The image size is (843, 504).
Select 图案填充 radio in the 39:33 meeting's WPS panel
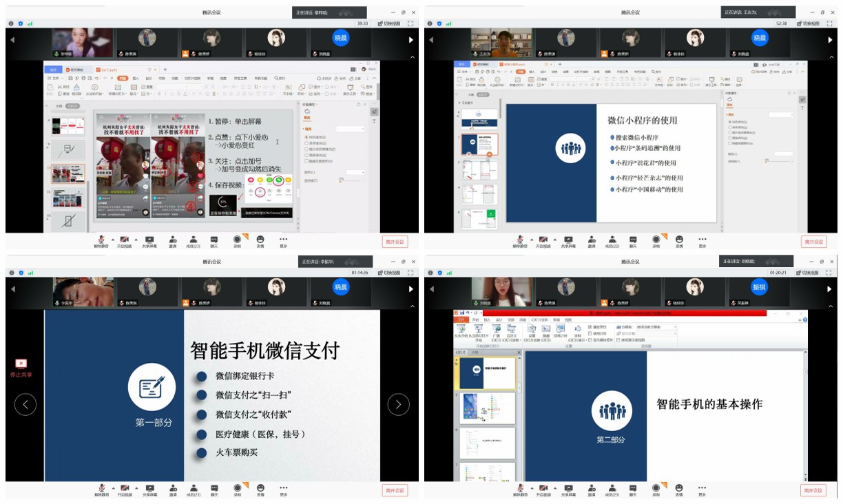[x=307, y=154]
